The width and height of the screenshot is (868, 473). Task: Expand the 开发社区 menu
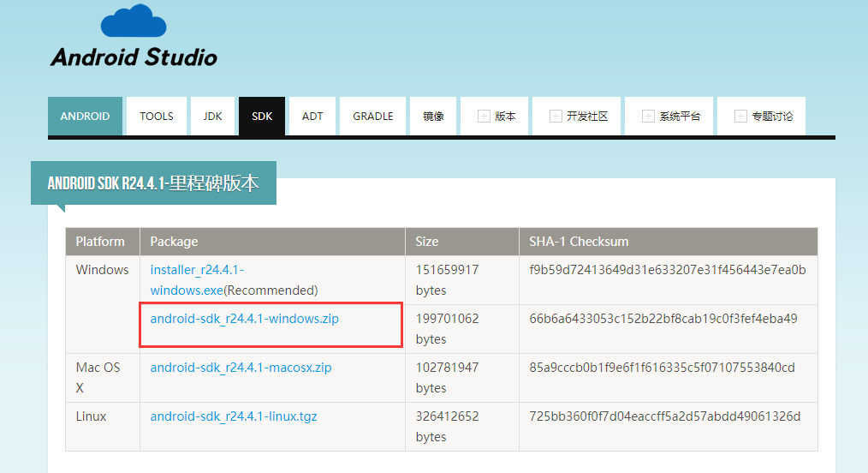[x=576, y=116]
